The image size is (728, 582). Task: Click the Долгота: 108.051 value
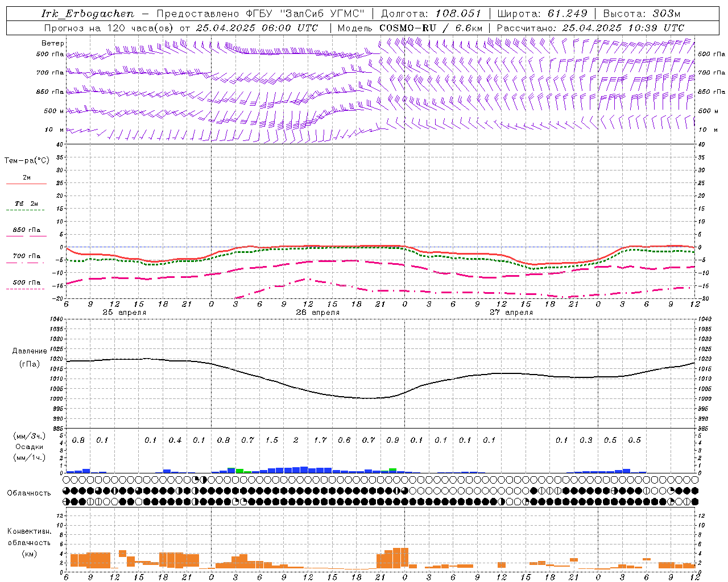tap(431, 14)
